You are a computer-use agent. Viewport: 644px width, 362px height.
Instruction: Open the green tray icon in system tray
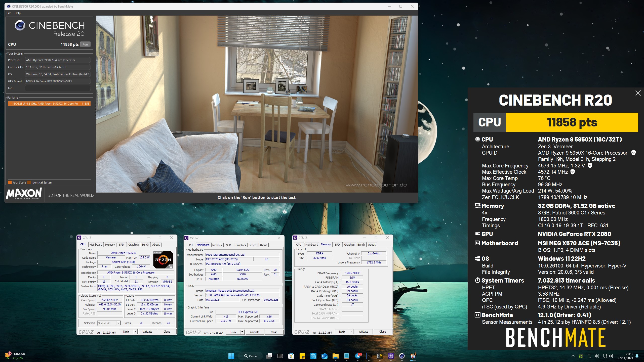point(581,356)
